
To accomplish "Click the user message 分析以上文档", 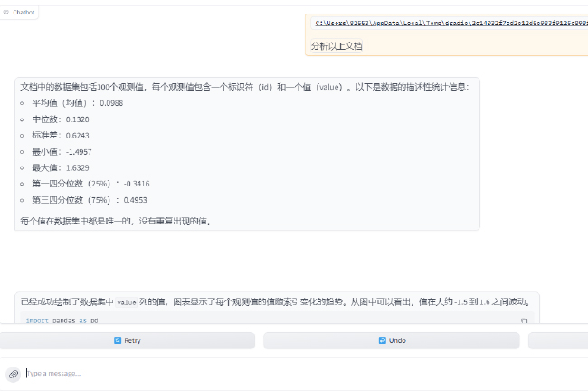I will (x=337, y=46).
